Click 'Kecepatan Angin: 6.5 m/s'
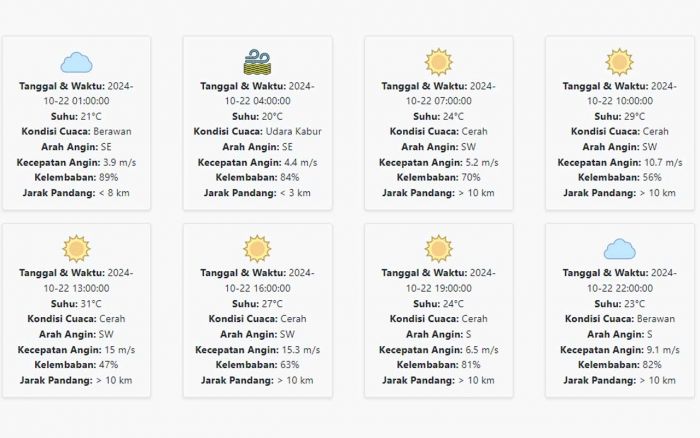700x438 pixels. click(x=439, y=350)
